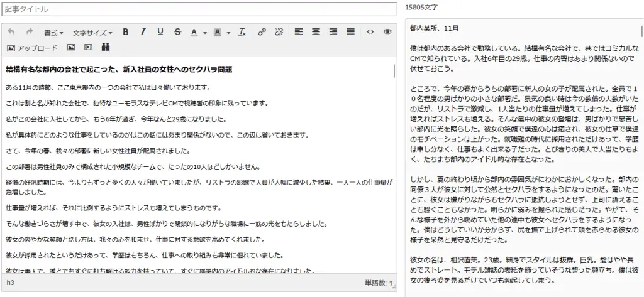Toggle bold formatting
The width and height of the screenshot is (644, 297).
pyautogui.click(x=126, y=32)
